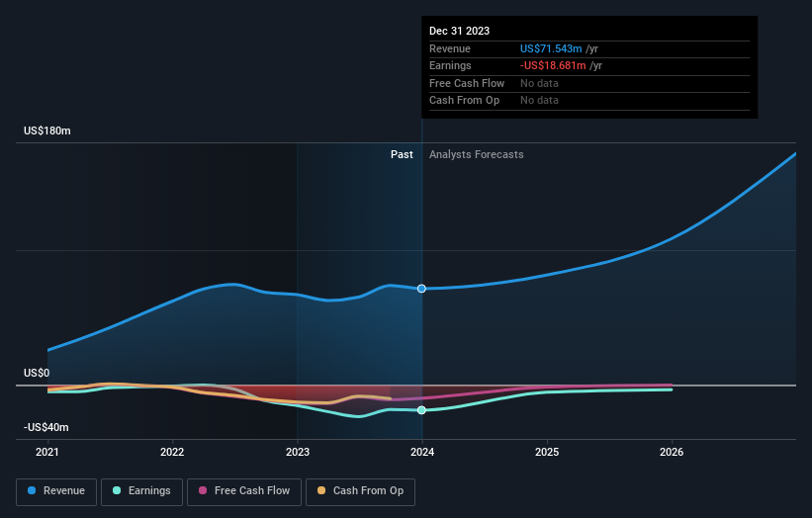
Task: Click the orange Cash From Op legend dot
Action: click(x=321, y=490)
